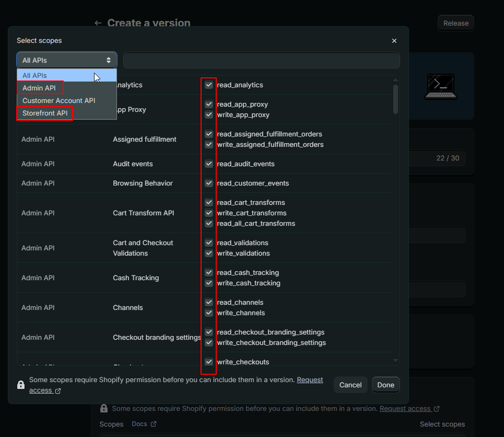Viewport: 504px width, 437px height.
Task: Toggle write_cash_tracking scope checkbox
Action: tap(209, 283)
